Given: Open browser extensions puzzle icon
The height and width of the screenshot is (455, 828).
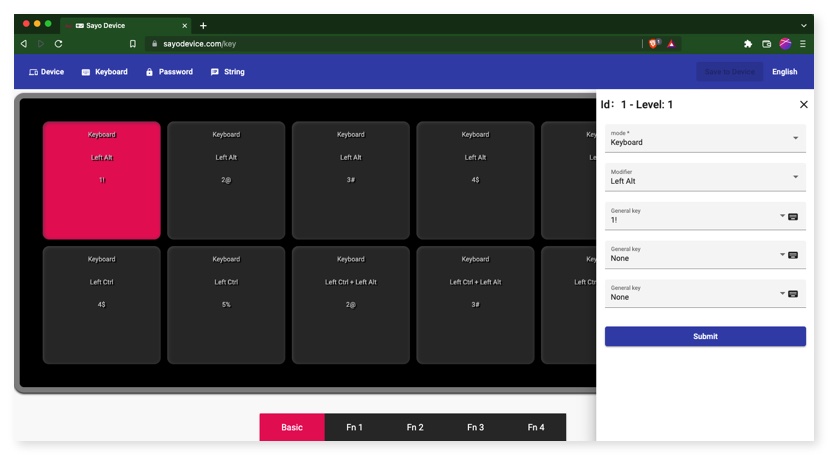Looking at the screenshot, I should point(747,44).
